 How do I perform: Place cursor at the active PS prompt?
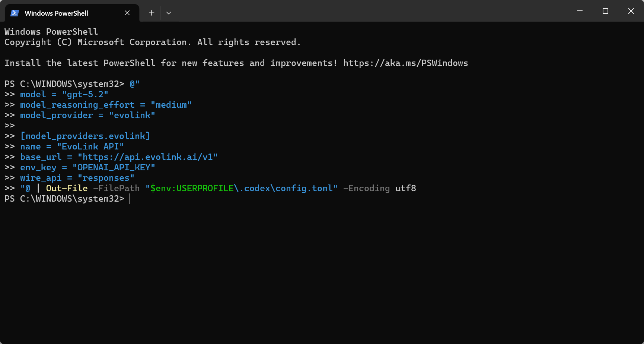click(130, 199)
